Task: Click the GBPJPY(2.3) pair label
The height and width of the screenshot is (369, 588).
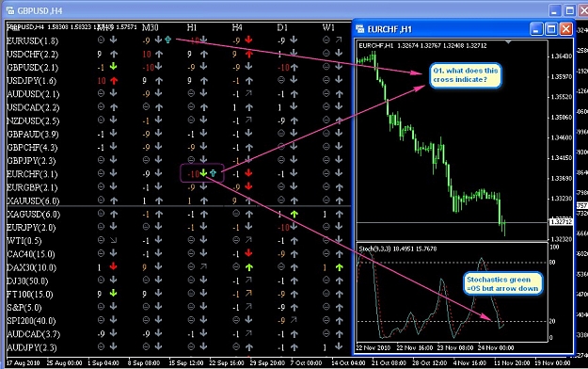Action: tap(31, 161)
